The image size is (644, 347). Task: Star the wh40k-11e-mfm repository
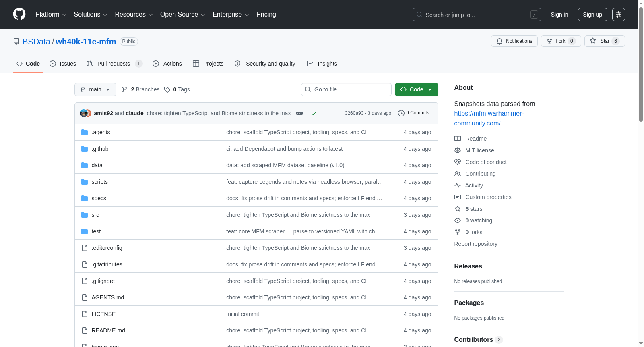click(x=605, y=41)
